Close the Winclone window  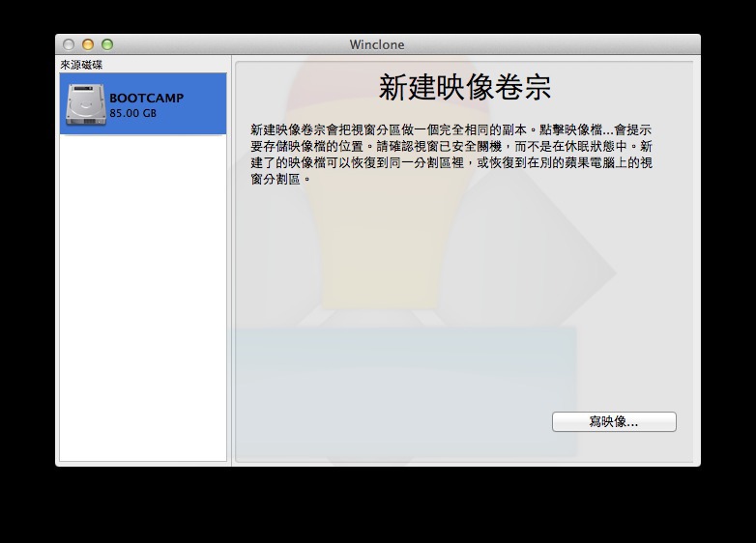[69, 44]
